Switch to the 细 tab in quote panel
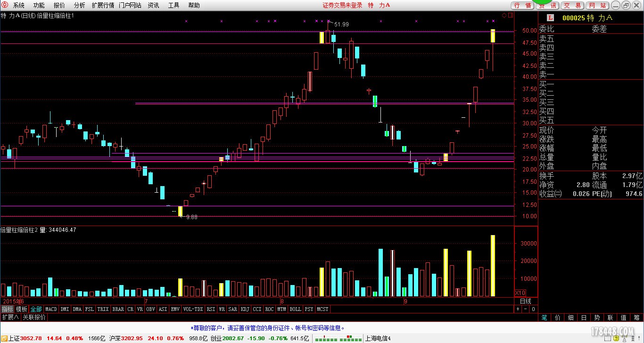The image size is (644, 343). 571,318
